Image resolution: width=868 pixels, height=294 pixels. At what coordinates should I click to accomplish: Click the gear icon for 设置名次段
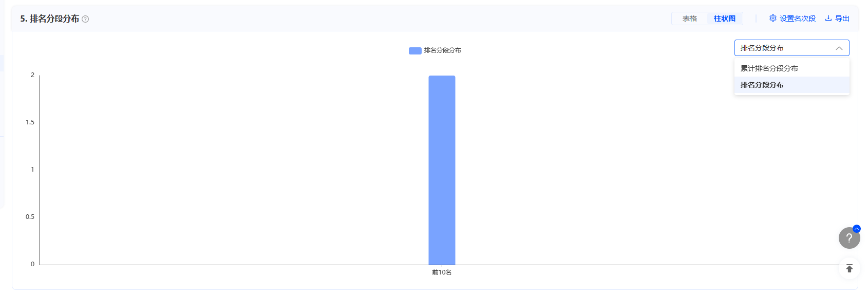click(772, 18)
